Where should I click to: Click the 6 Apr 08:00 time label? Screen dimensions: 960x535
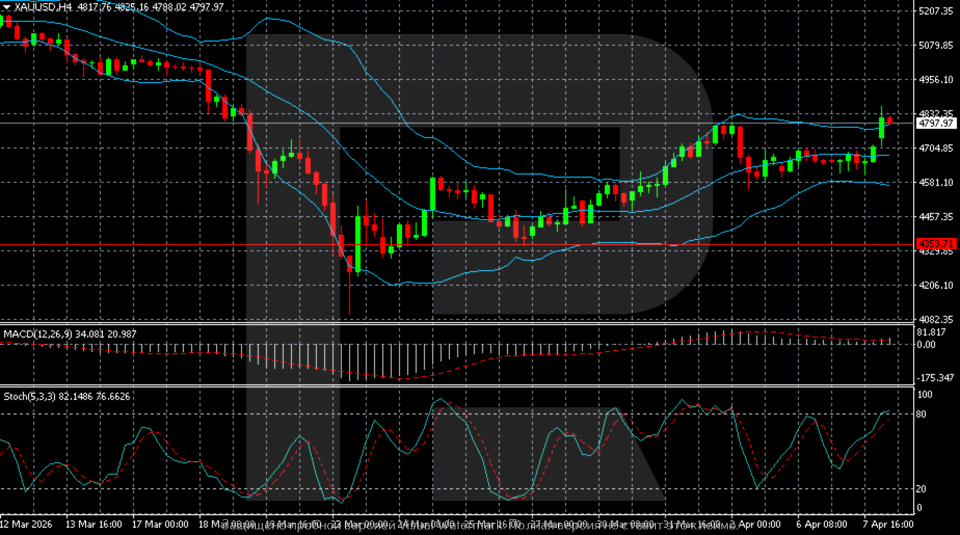(813, 523)
